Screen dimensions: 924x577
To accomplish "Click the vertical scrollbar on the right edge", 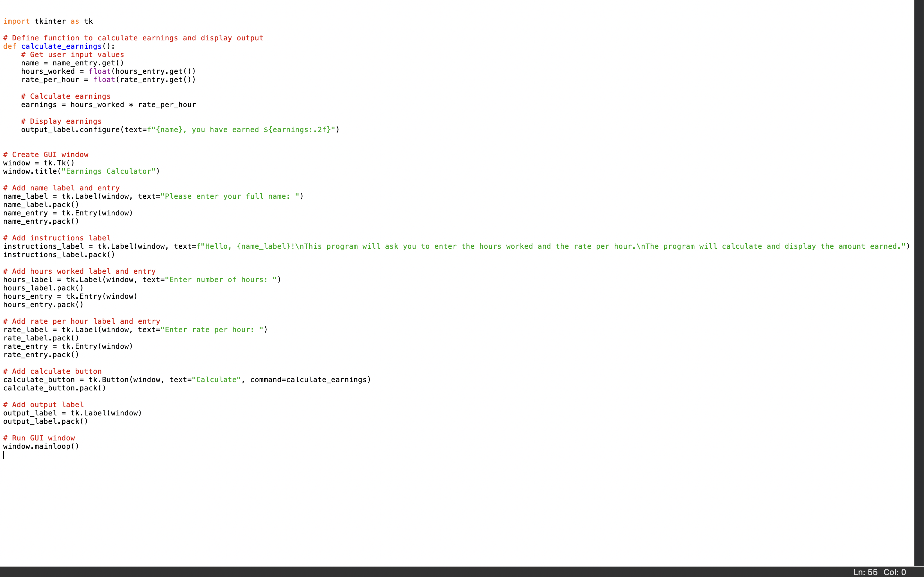I will pyautogui.click(x=919, y=282).
